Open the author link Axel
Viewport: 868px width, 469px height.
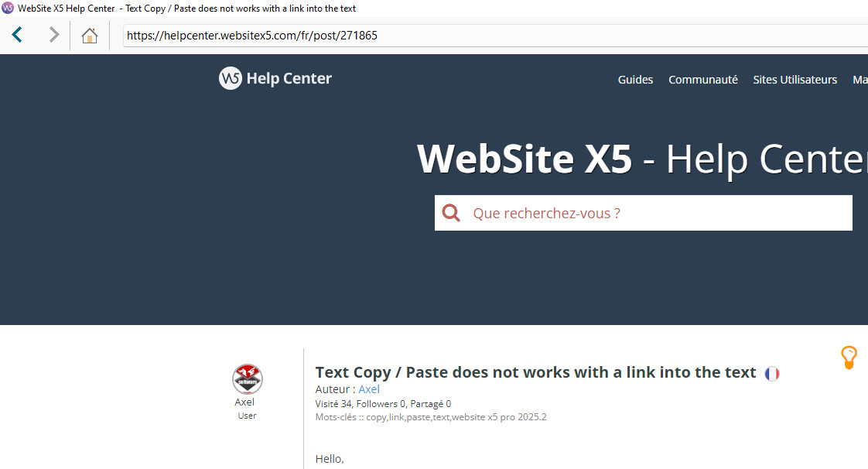pyautogui.click(x=369, y=389)
